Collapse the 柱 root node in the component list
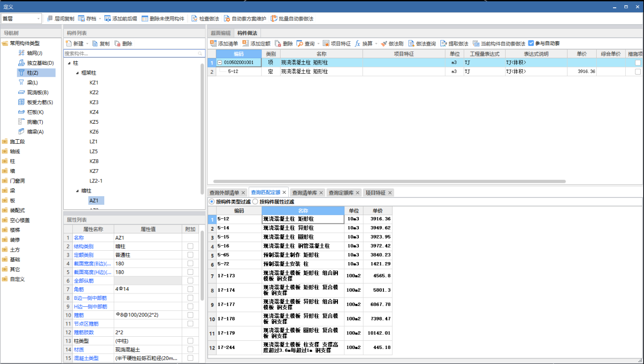Image resolution: width=644 pixels, height=364 pixels. point(69,63)
